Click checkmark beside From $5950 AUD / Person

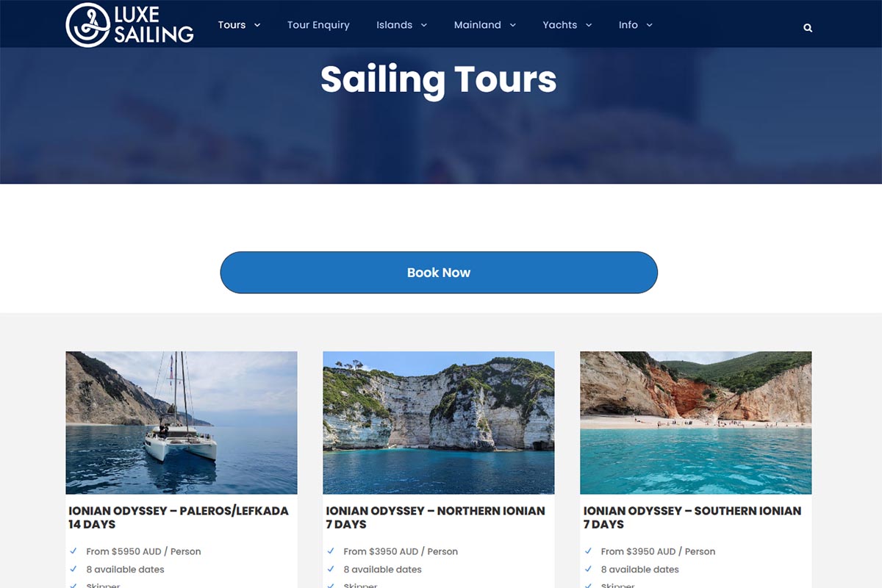73,551
